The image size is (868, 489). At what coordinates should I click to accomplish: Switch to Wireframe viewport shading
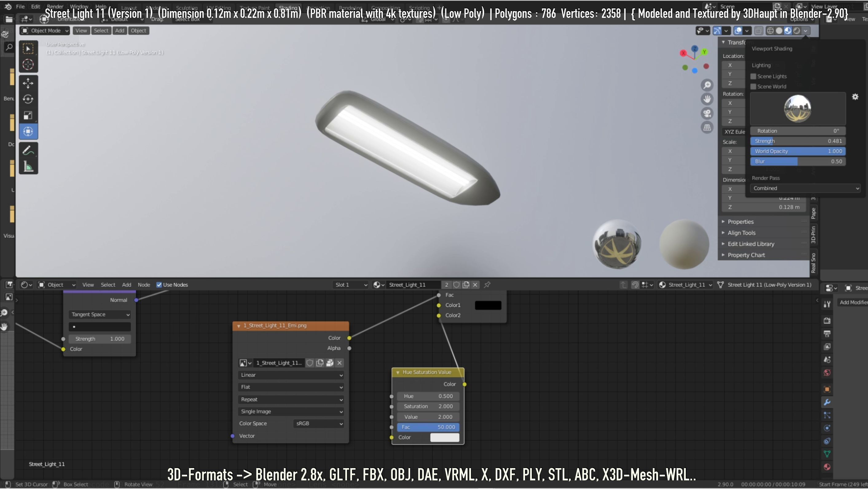pos(770,31)
